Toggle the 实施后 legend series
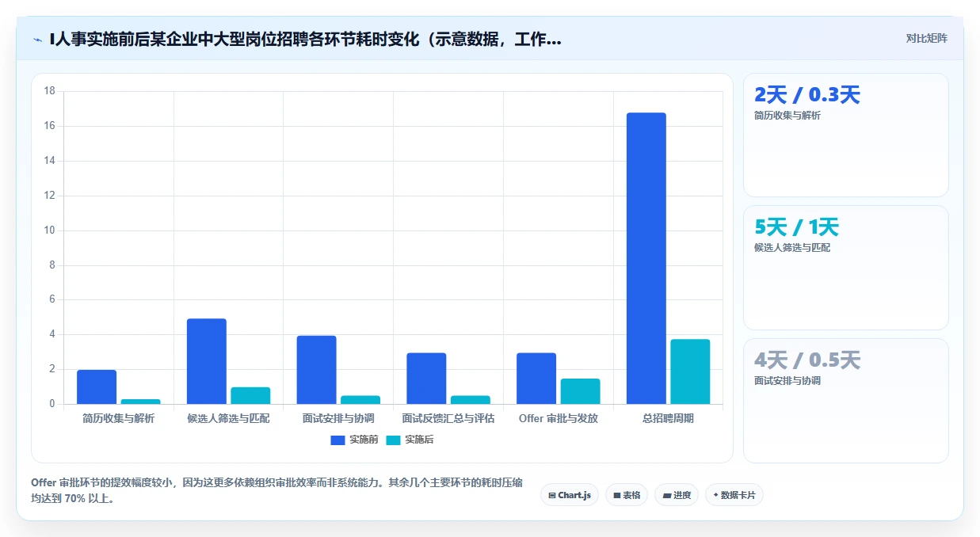Screen dimensions: 980x537 pyautogui.click(x=410, y=440)
